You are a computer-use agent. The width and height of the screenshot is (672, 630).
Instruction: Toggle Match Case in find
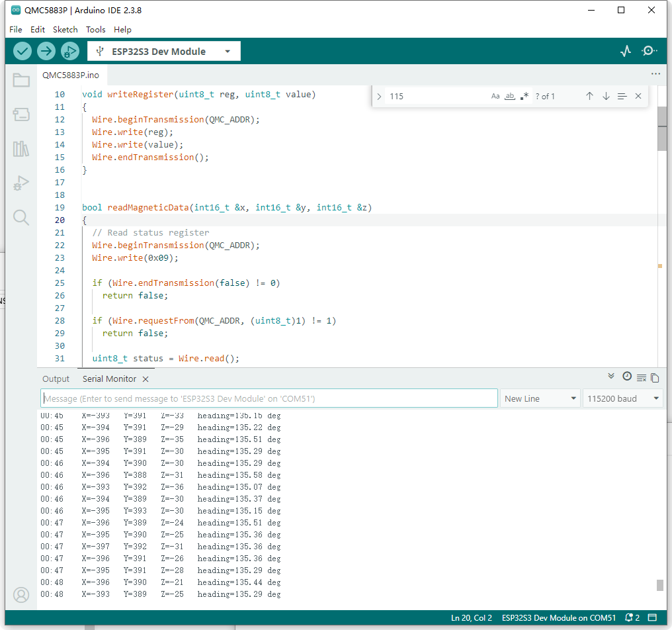click(x=495, y=96)
